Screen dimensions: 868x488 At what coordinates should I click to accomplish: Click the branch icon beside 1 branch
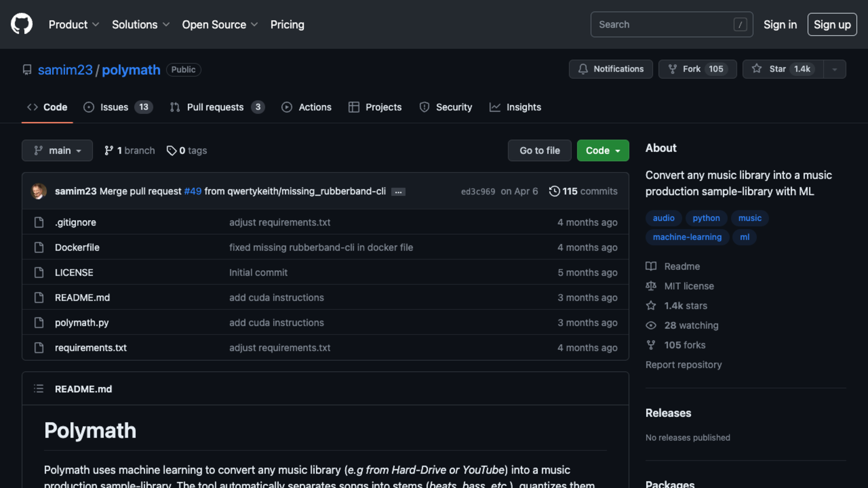point(108,150)
